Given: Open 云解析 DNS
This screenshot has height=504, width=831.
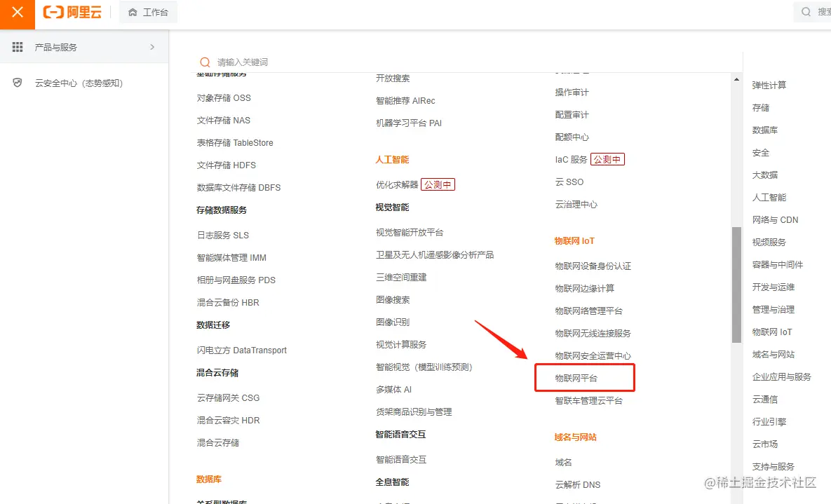Looking at the screenshot, I should point(578,485).
